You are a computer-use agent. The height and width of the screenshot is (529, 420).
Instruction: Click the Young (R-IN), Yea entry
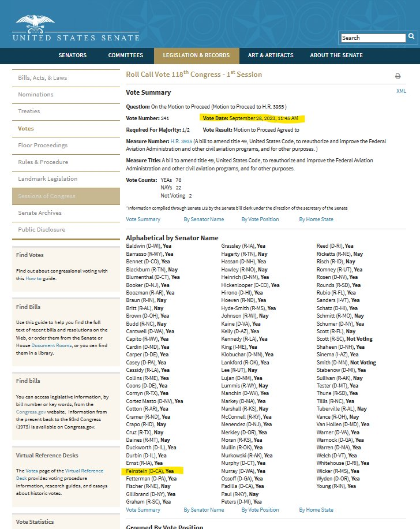(x=336, y=486)
